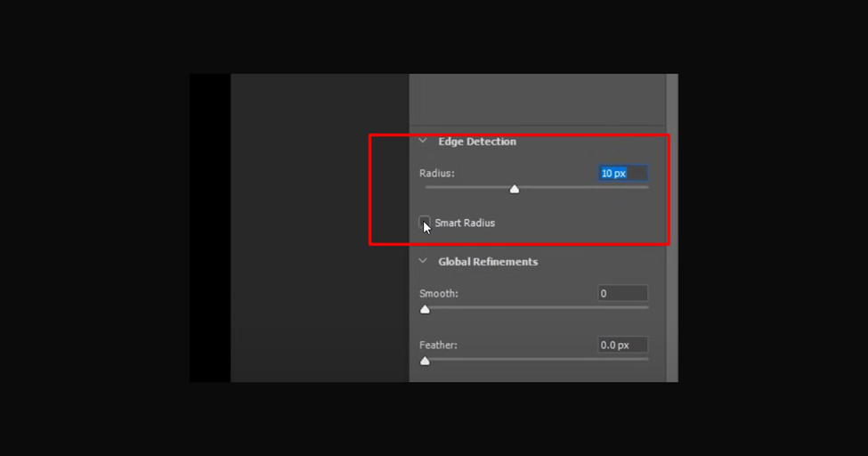The image size is (868, 456).
Task: Click the Smooth: label
Action: point(439,294)
